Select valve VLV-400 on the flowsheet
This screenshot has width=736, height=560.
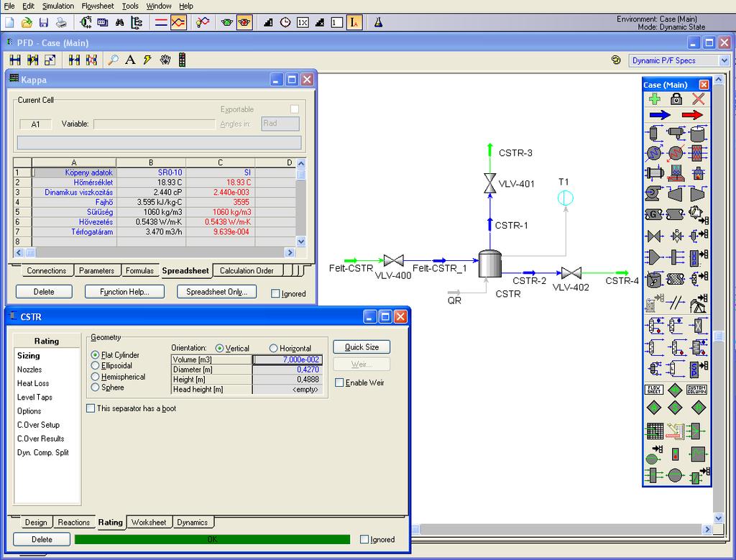pos(393,260)
